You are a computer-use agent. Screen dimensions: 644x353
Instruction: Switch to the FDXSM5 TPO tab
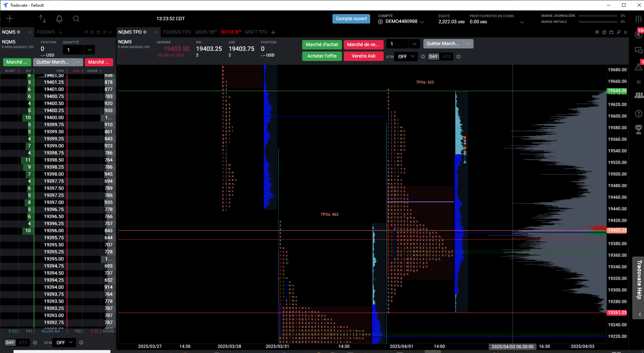177,32
